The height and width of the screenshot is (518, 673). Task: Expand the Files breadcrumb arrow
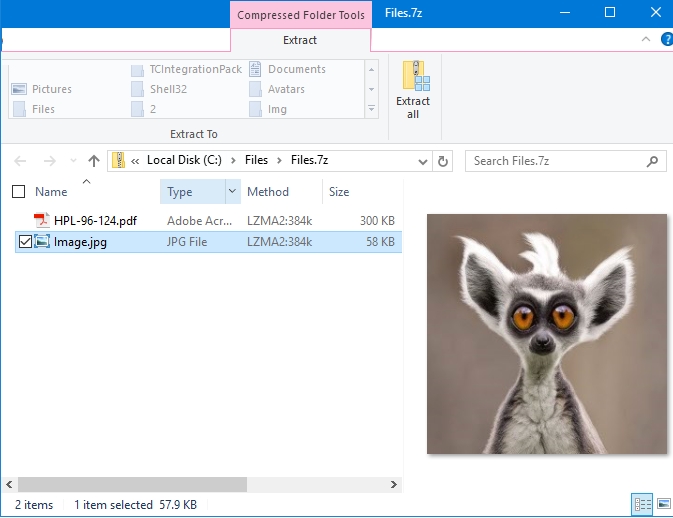click(279, 161)
